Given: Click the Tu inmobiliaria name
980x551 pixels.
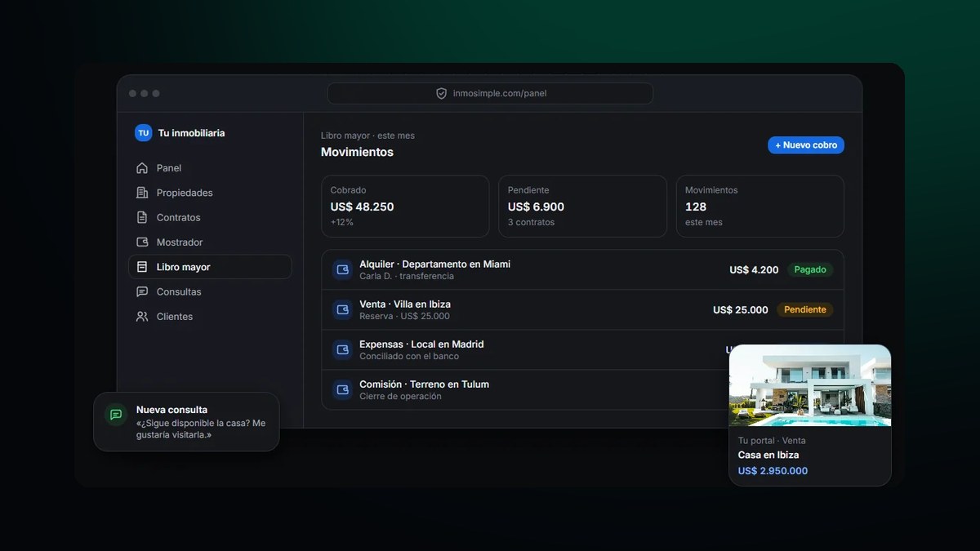Looking at the screenshot, I should click(x=191, y=133).
